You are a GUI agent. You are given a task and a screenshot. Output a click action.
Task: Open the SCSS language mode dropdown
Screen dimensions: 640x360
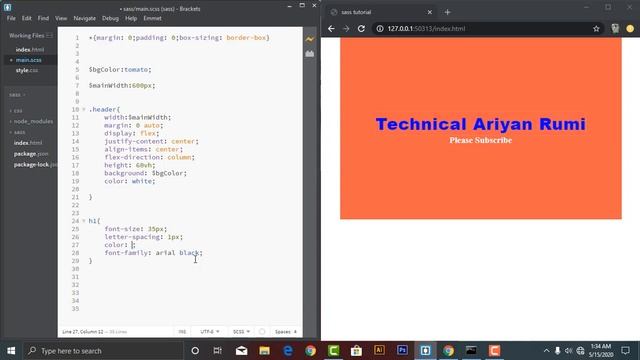pos(241,332)
